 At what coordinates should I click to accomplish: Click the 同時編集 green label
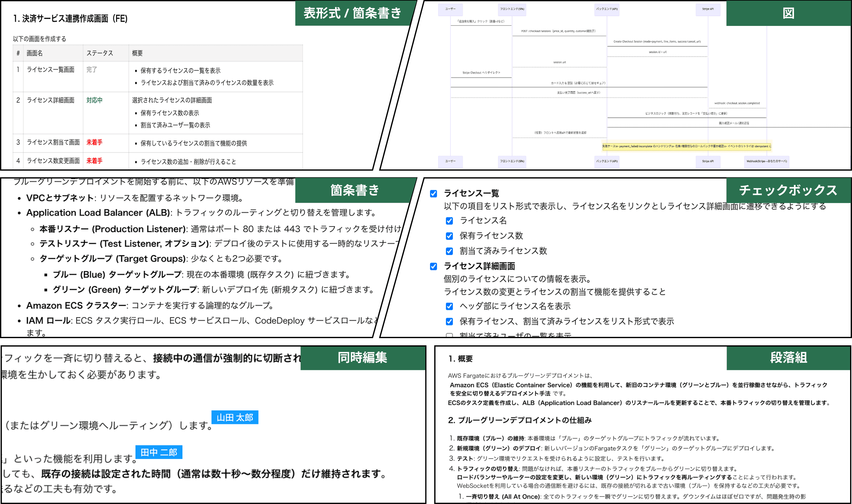coord(362,358)
